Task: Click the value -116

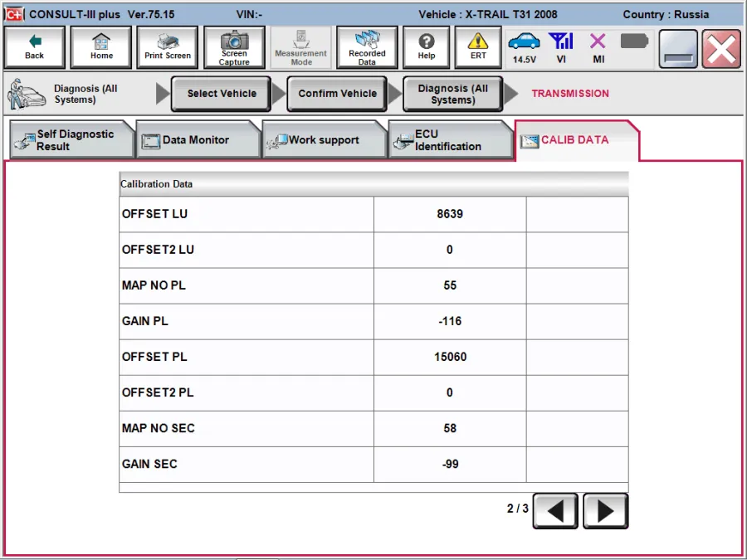Action: [x=450, y=321]
